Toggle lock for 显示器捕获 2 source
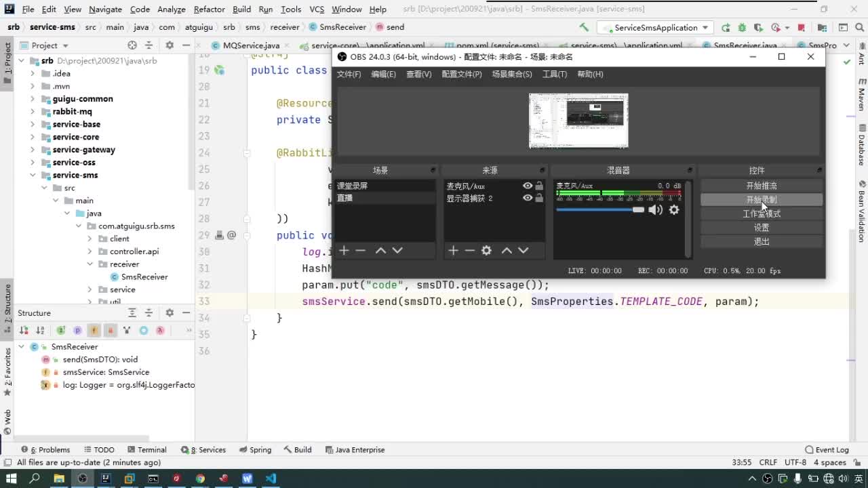Viewport: 868px width, 488px height. [539, 198]
